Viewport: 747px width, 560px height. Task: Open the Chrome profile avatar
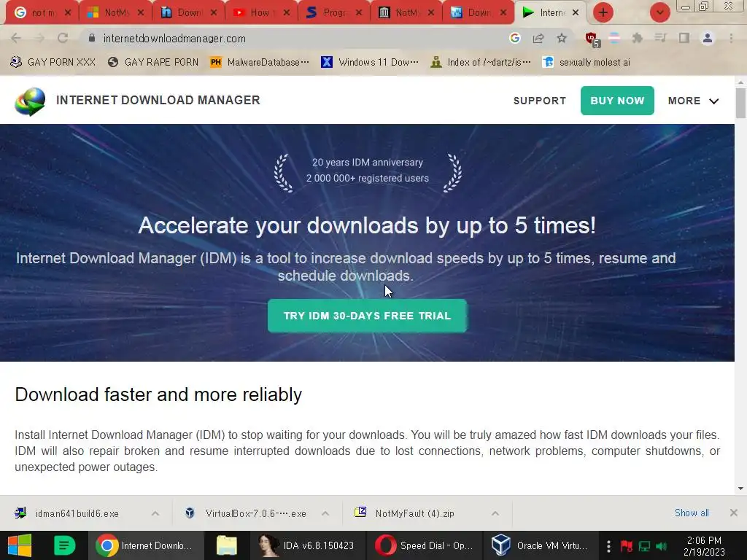click(708, 38)
